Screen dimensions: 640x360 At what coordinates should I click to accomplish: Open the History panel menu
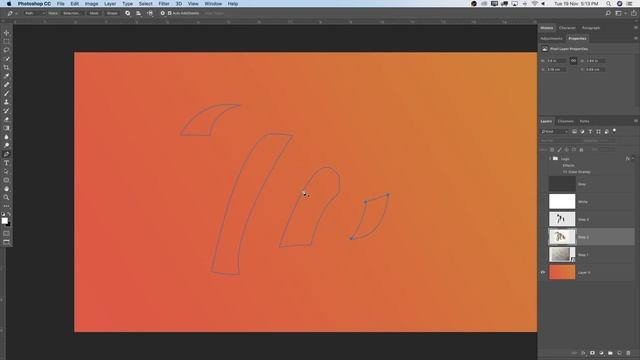point(636,28)
